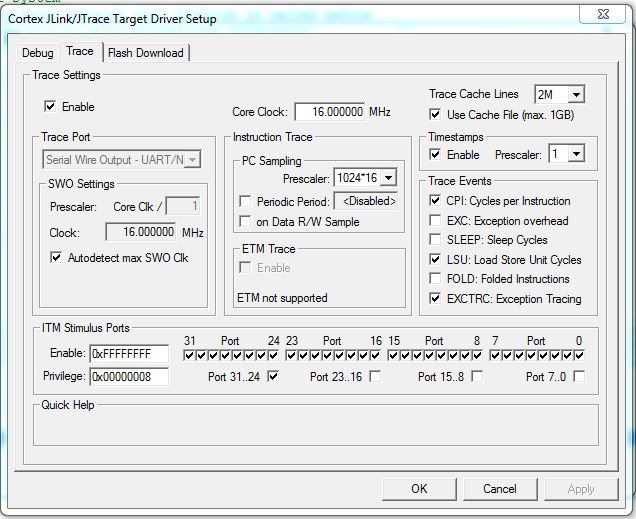This screenshot has height=519, width=636.
Task: Click the Periodic Period Disabled field
Action: click(365, 201)
